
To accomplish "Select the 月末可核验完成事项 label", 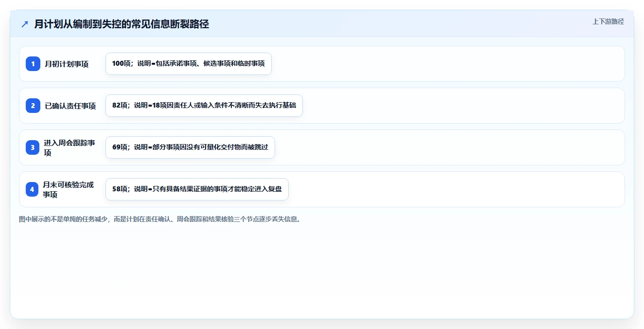I will 68,189.
